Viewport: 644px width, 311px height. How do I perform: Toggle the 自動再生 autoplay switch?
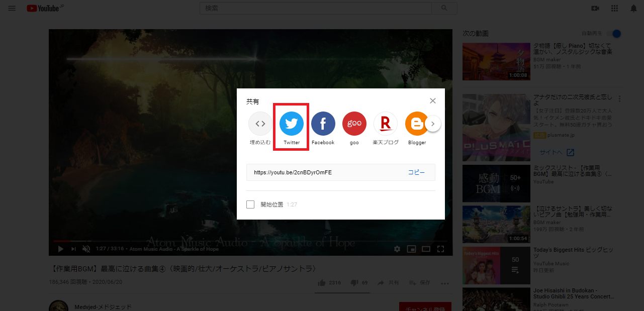pos(615,34)
